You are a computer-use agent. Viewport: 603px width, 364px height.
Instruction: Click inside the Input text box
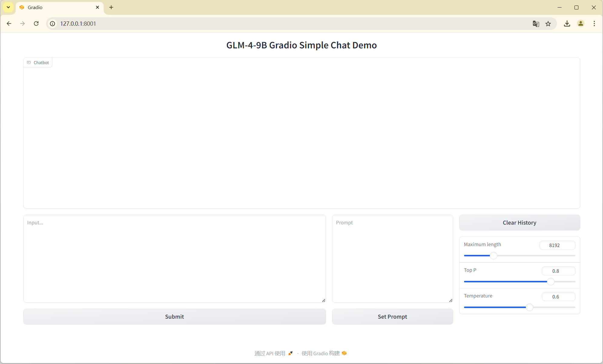tap(174, 258)
